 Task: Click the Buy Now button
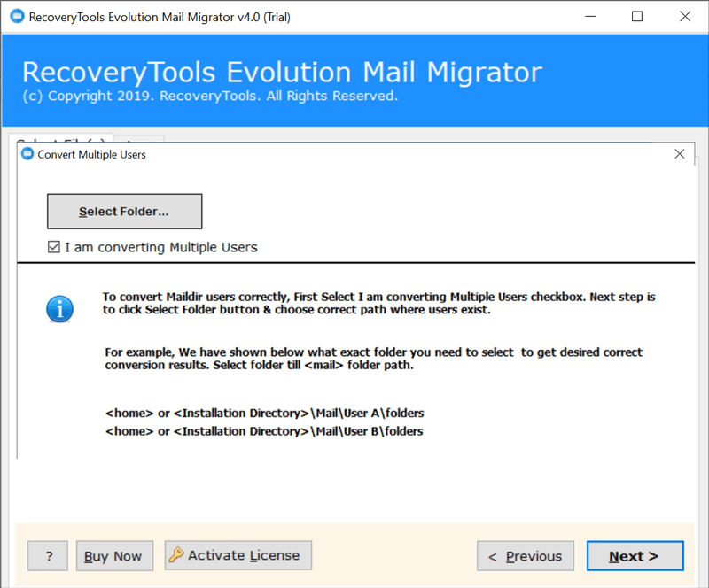click(x=114, y=556)
